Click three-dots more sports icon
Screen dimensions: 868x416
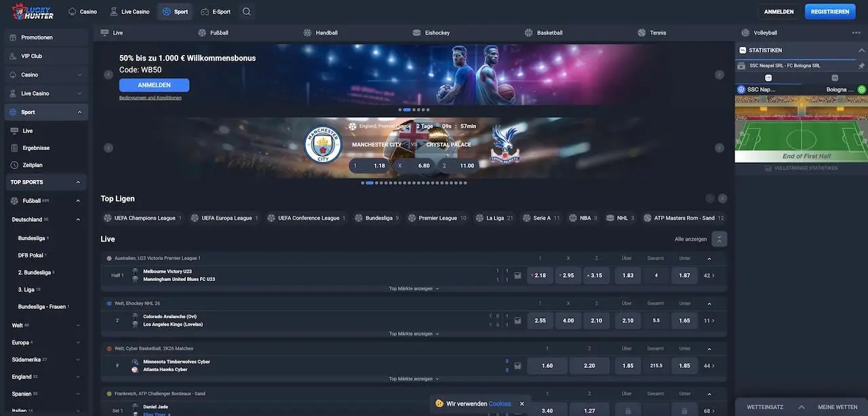(x=856, y=33)
